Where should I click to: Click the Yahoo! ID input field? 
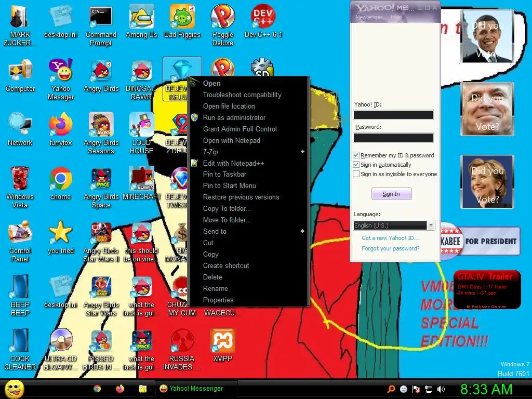click(393, 115)
